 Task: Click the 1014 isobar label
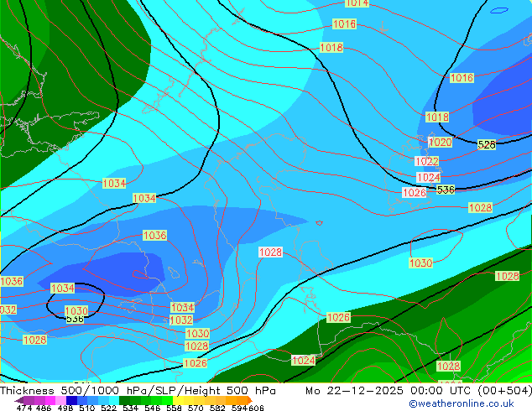pyautogui.click(x=357, y=3)
